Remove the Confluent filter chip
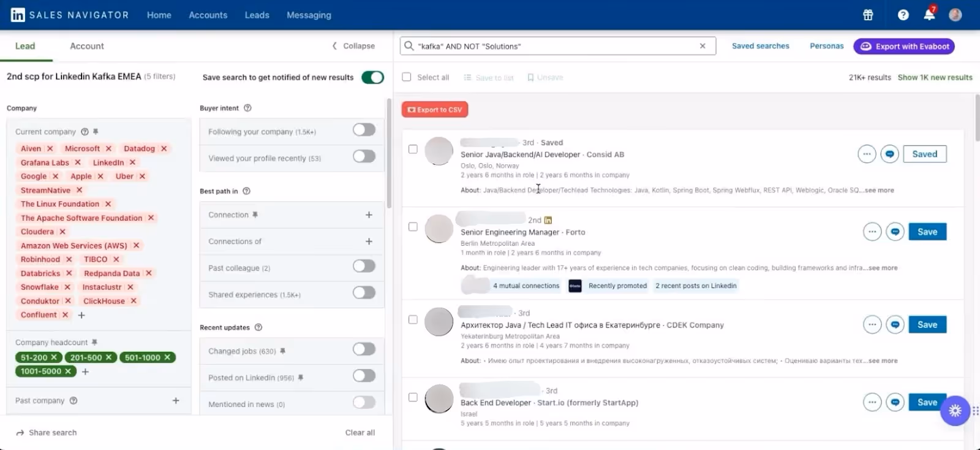 coord(65,315)
